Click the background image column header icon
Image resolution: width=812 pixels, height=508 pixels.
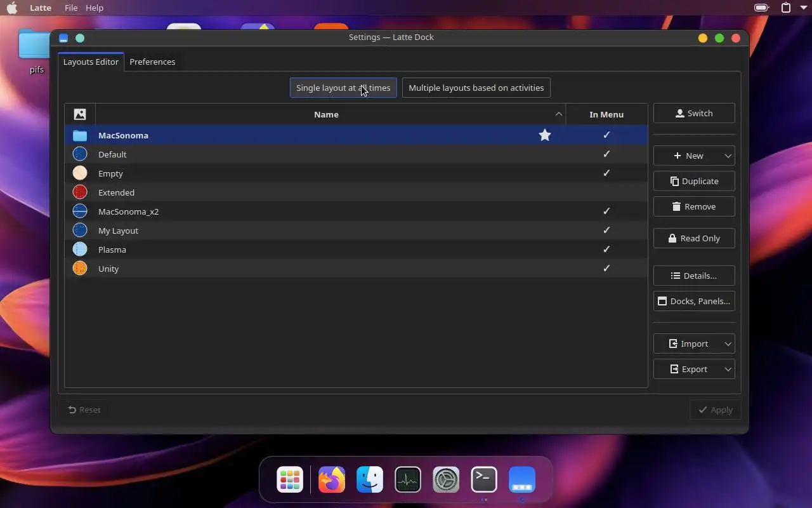coord(80,114)
